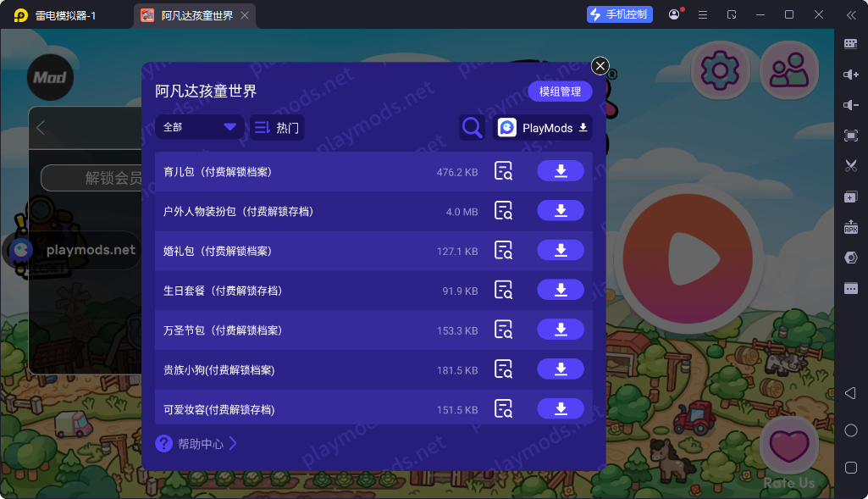Start the game with play button
This screenshot has width=868, height=499.
pos(688,258)
